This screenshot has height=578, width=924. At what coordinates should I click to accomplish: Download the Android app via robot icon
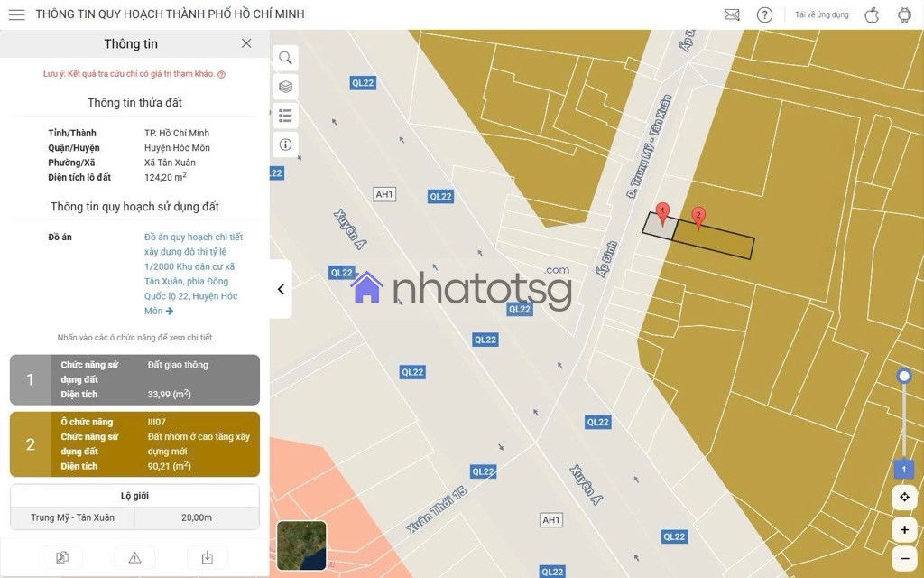click(x=904, y=14)
